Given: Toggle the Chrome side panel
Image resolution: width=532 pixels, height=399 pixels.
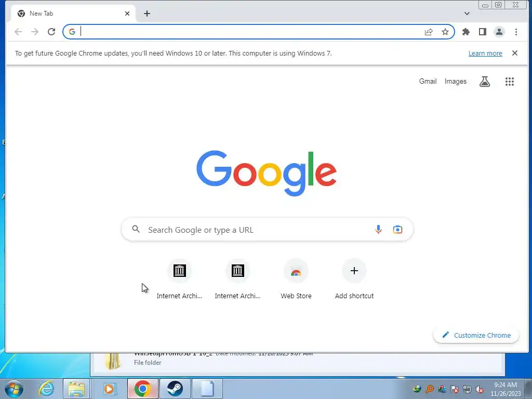Looking at the screenshot, I should click(483, 32).
